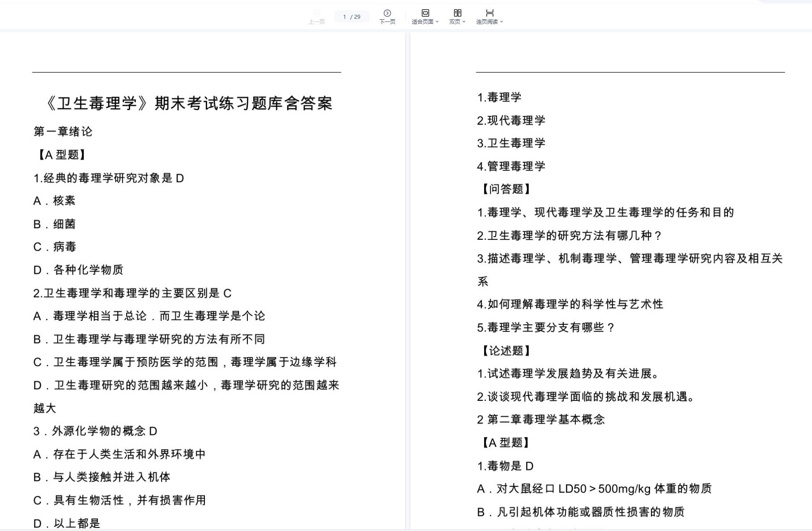Click the 第一章绪论 chapter heading
Screen dimensions: 812x531
63,132
